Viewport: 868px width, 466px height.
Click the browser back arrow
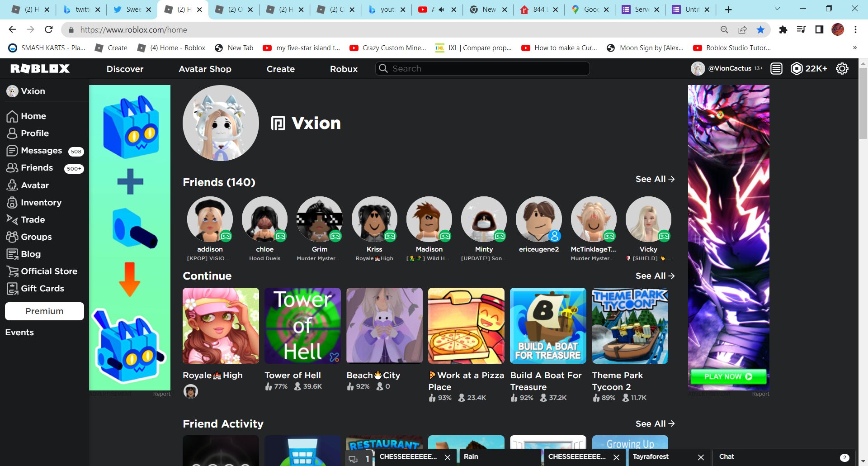pos(12,29)
